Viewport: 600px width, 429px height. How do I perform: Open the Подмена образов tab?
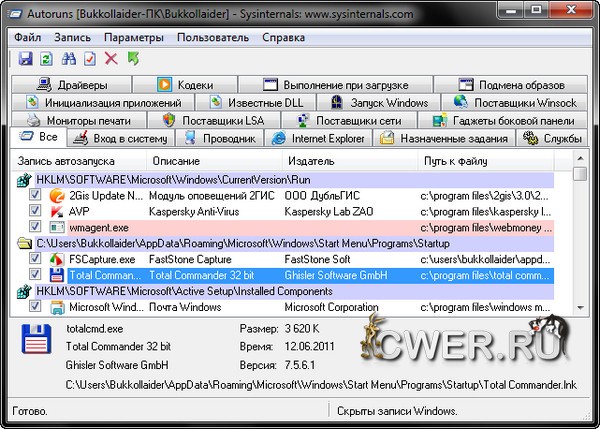coord(511,85)
